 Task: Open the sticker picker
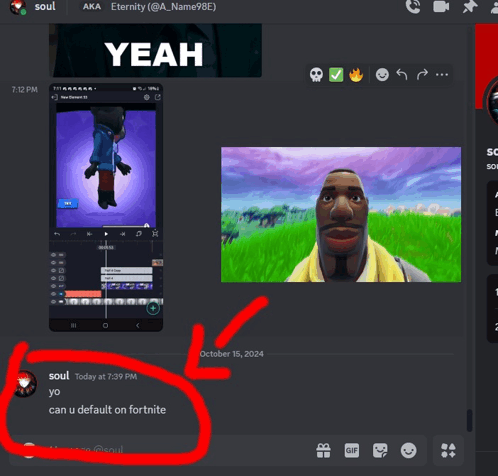380,451
